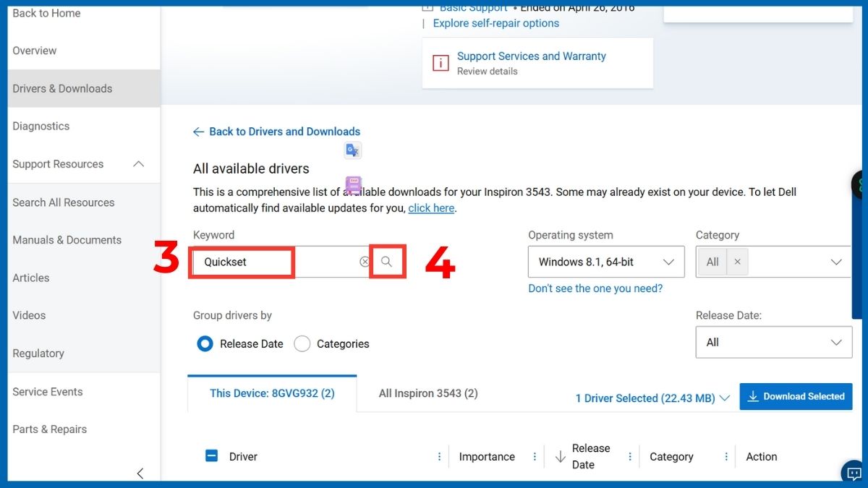Click the Back to Drivers and Downloads link
This screenshot has width=868, height=488.
[x=284, y=132]
